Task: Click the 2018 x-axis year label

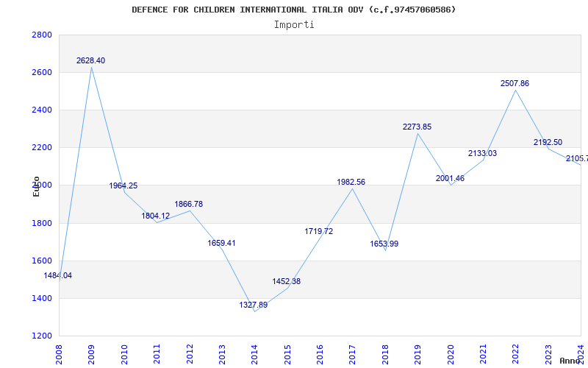Action: (x=385, y=354)
